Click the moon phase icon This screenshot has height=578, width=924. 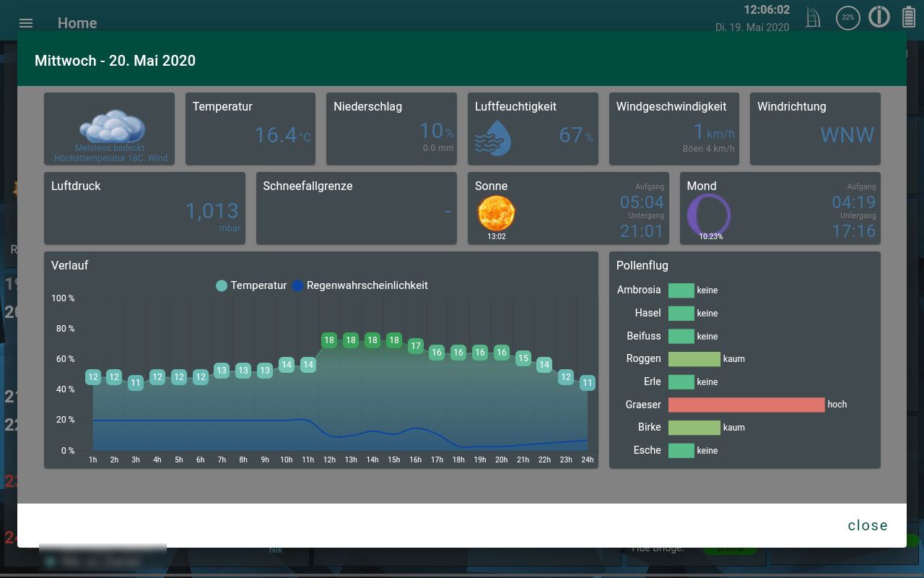[x=708, y=215]
